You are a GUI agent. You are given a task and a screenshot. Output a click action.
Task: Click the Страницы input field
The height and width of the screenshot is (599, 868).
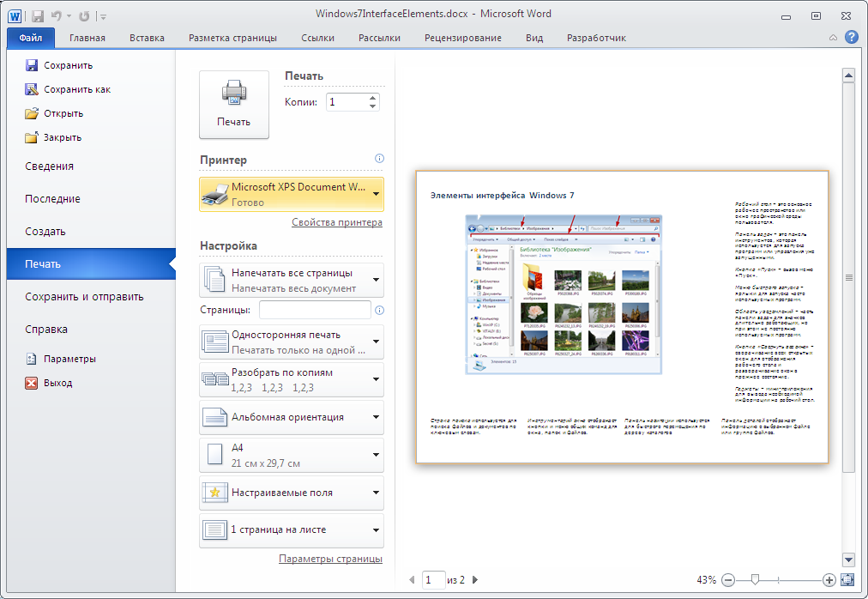click(x=315, y=311)
